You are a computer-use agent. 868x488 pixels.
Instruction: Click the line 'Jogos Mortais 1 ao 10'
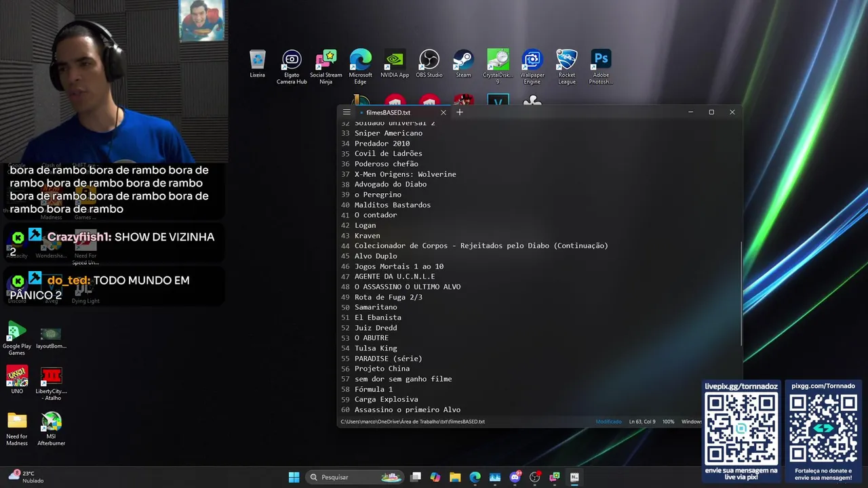pyautogui.click(x=399, y=266)
